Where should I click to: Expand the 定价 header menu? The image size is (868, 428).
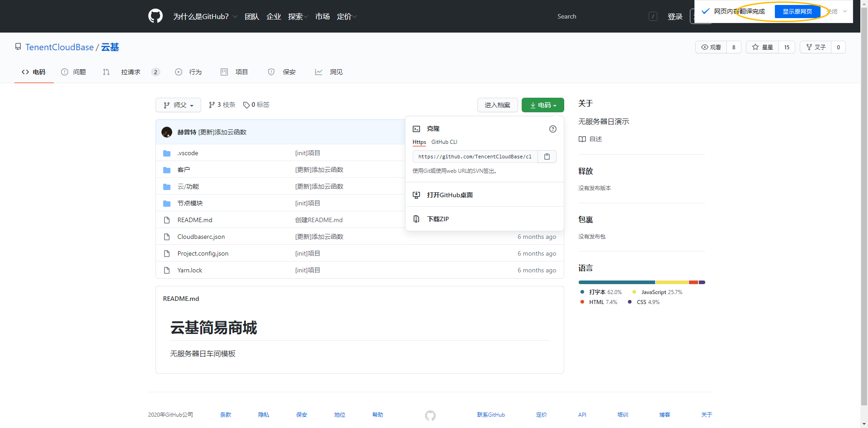click(x=347, y=17)
